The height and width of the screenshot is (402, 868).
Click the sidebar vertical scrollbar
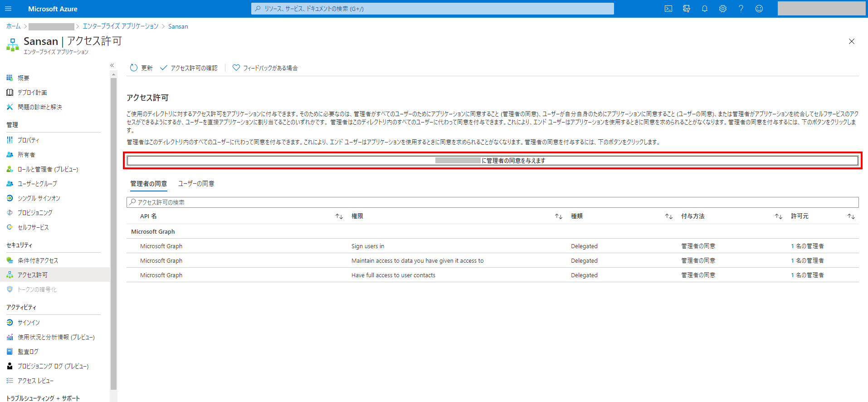point(113,227)
